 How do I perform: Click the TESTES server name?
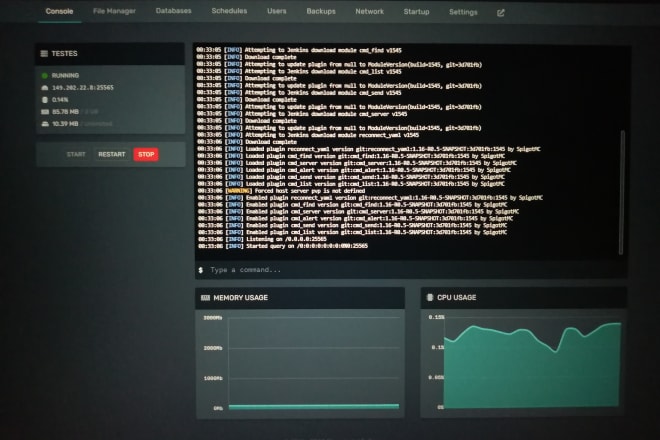[x=64, y=53]
